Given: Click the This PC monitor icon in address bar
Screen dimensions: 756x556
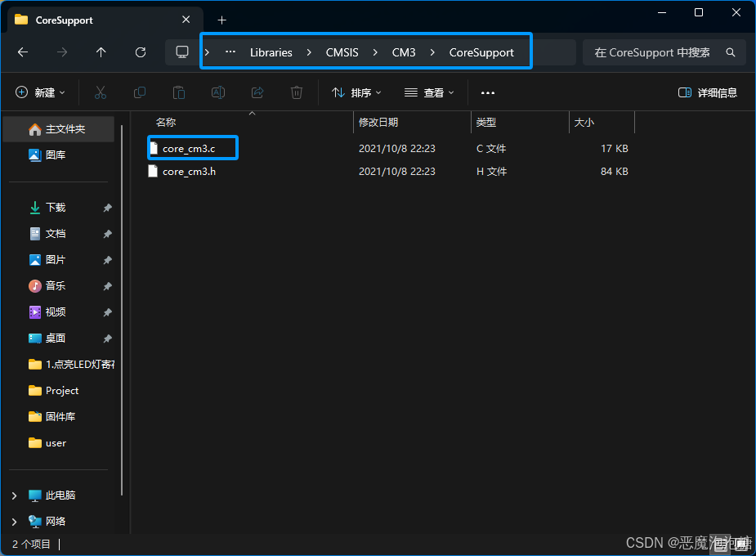Looking at the screenshot, I should pos(181,52).
